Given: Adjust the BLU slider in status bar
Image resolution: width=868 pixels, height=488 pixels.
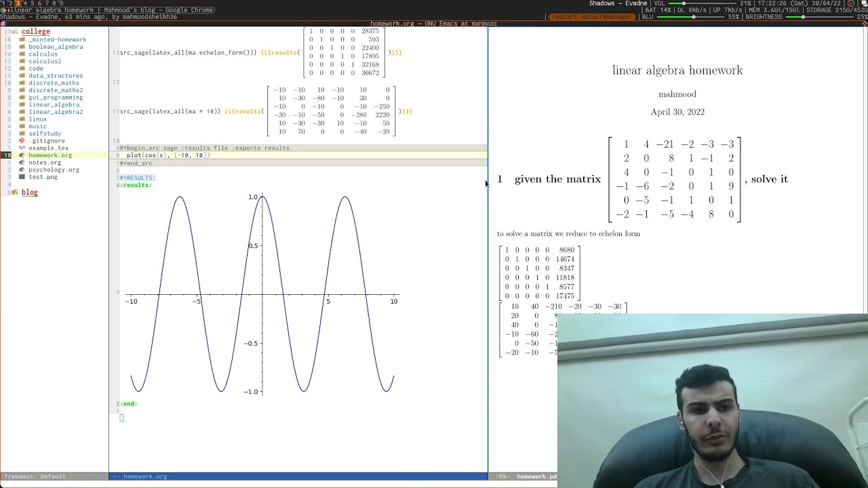Looking at the screenshot, I should pyautogui.click(x=689, y=17).
